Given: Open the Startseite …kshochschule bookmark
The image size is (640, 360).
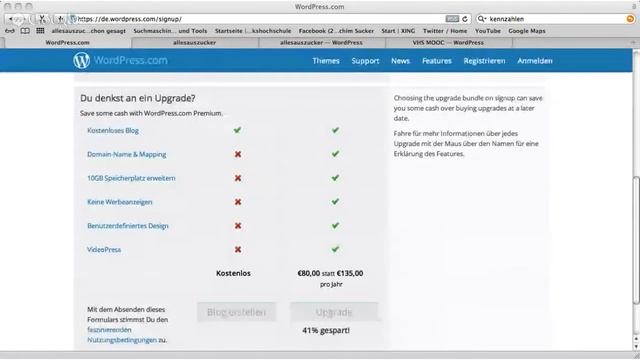Looking at the screenshot, I should click(x=253, y=31).
